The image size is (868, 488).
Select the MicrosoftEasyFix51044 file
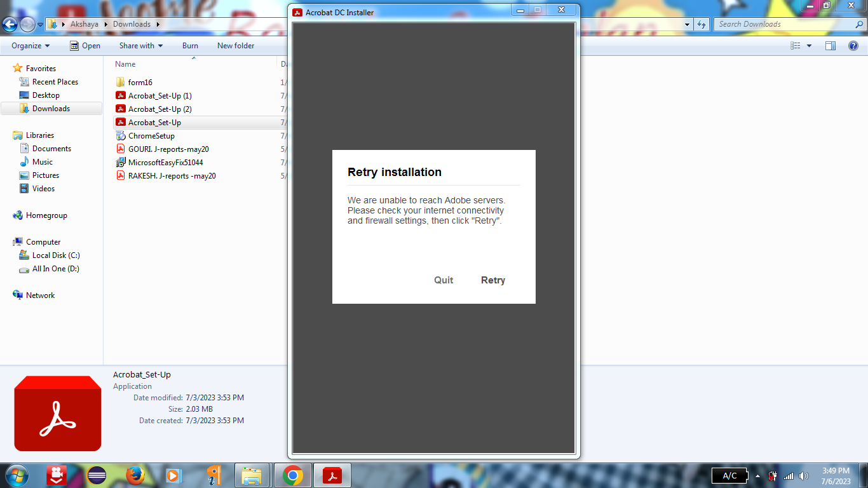(x=165, y=163)
